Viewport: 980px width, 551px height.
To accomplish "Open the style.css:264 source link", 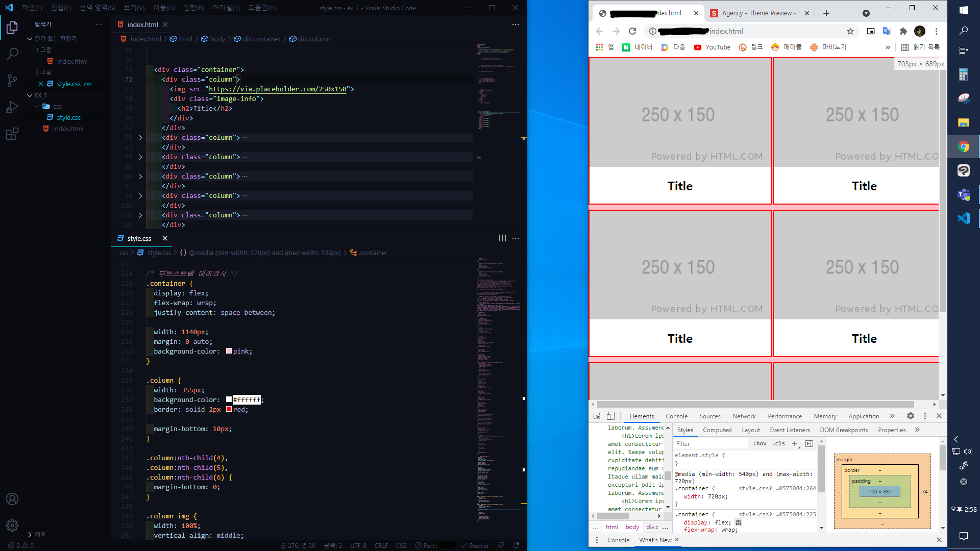I will [777, 488].
